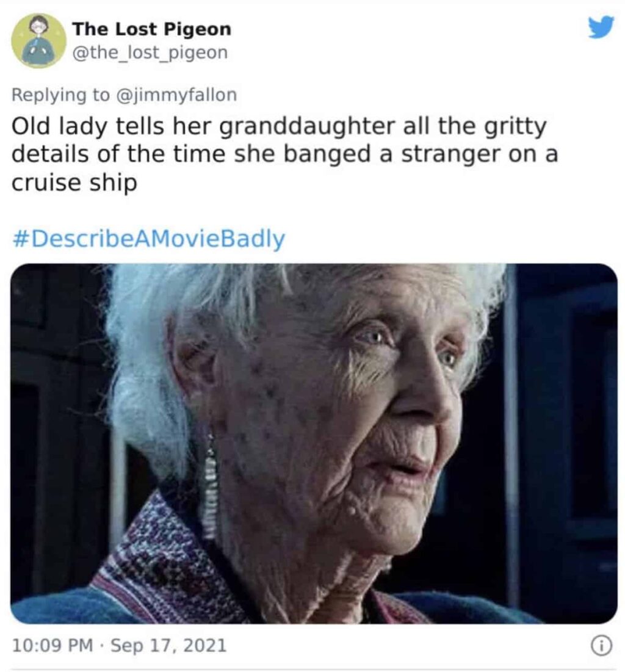Visit the @jimmyfallon profile link
The height and width of the screenshot is (672, 625).
click(x=176, y=95)
